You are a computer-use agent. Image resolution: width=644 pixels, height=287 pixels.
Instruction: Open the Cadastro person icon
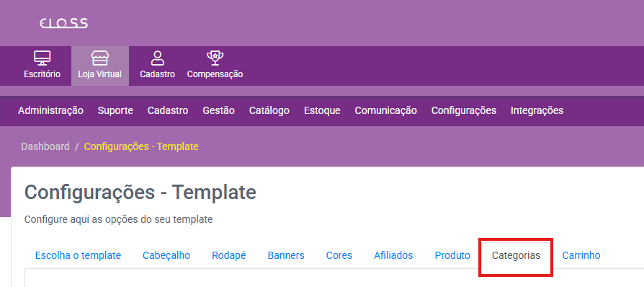click(157, 58)
